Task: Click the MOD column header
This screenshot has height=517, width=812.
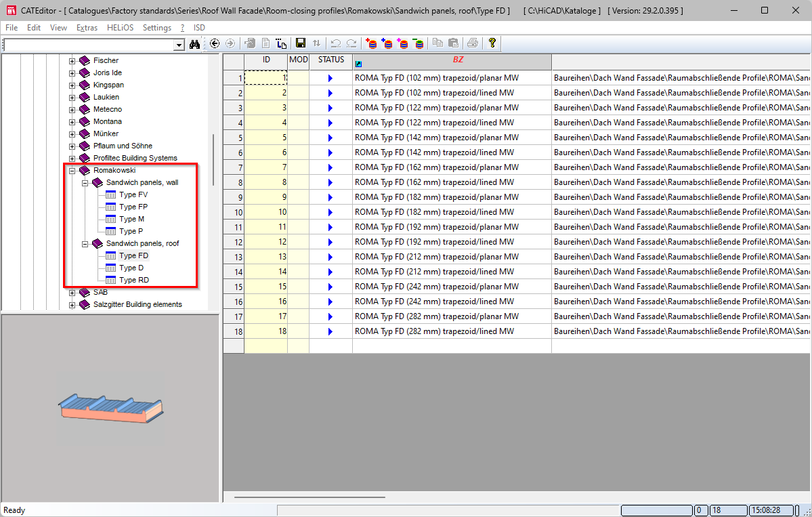Action: coord(298,62)
